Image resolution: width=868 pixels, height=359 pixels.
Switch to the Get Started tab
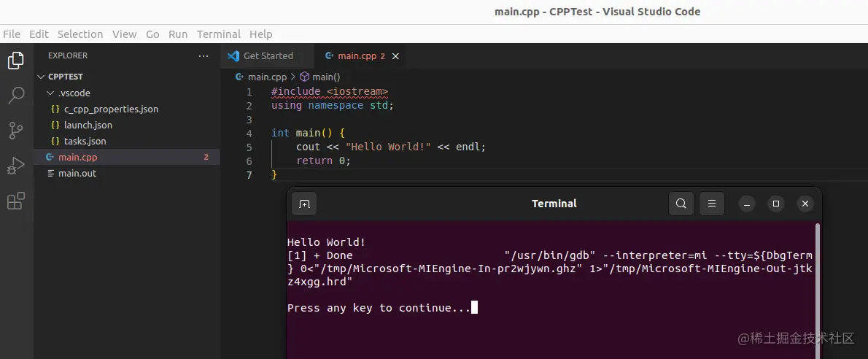coord(267,56)
